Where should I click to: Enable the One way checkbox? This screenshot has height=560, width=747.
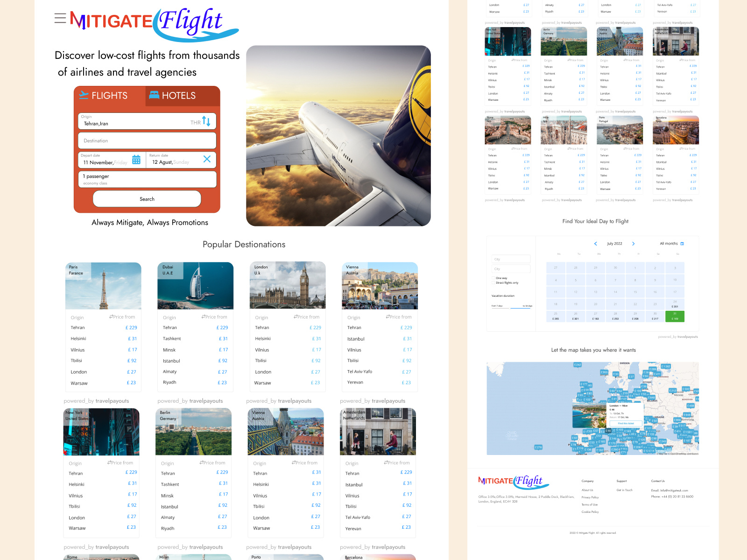[x=493, y=278]
